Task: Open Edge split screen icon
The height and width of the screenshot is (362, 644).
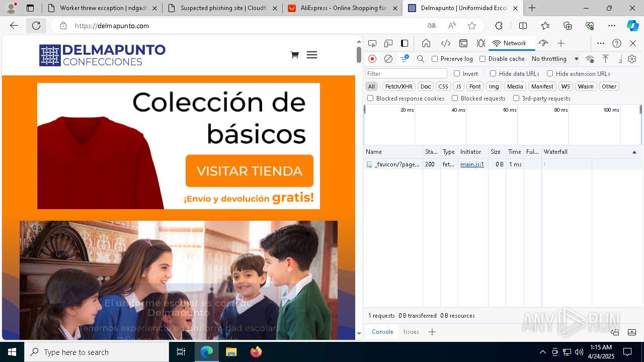Action: click(523, 26)
